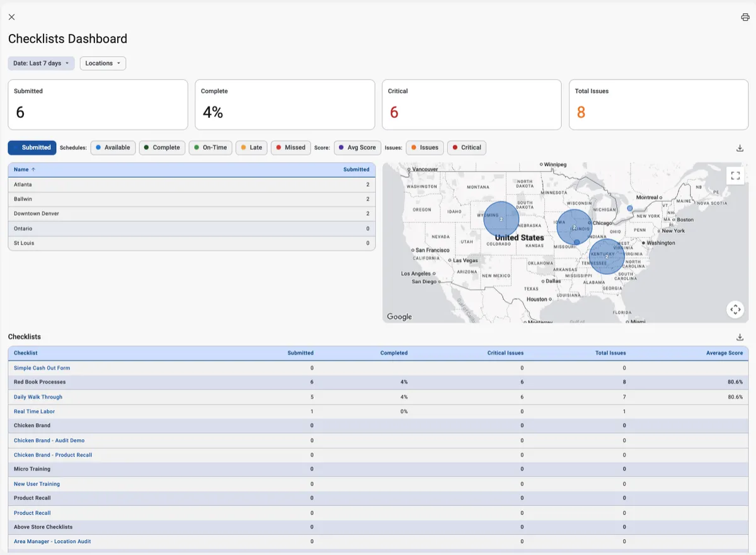Click the Red Book Processes group row
This screenshot has height=555, width=756.
378,382
